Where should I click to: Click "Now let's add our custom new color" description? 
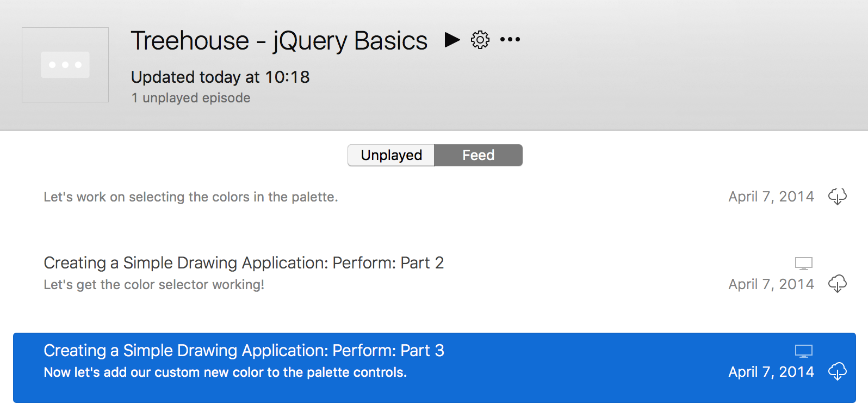tap(225, 372)
